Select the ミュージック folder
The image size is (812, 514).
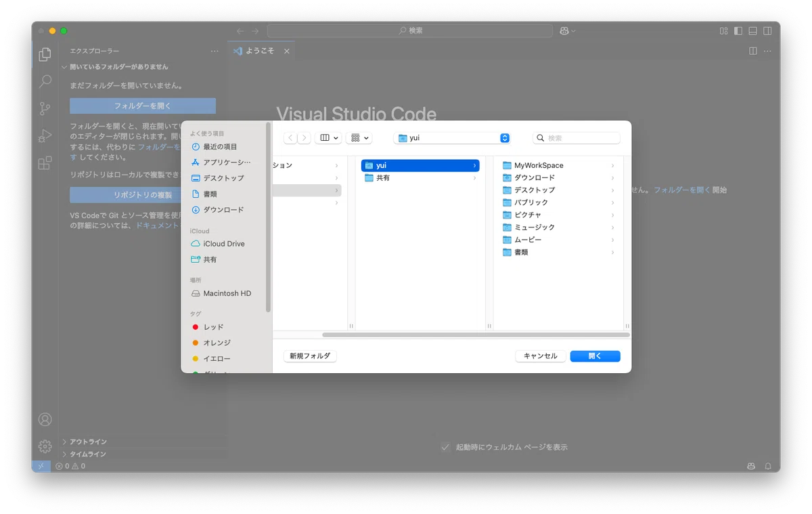point(558,228)
